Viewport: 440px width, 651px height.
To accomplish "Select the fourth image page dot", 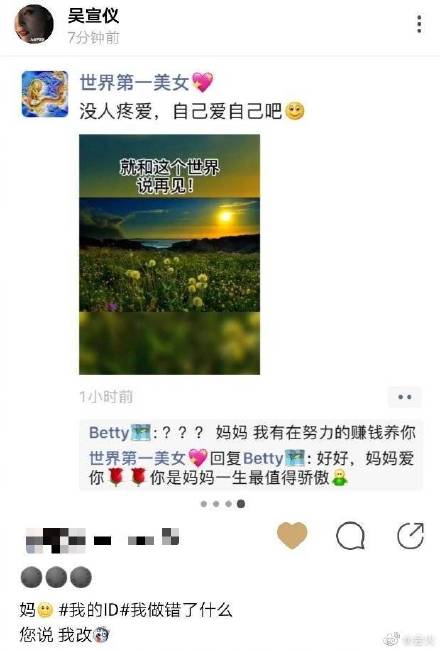I will click(241, 504).
